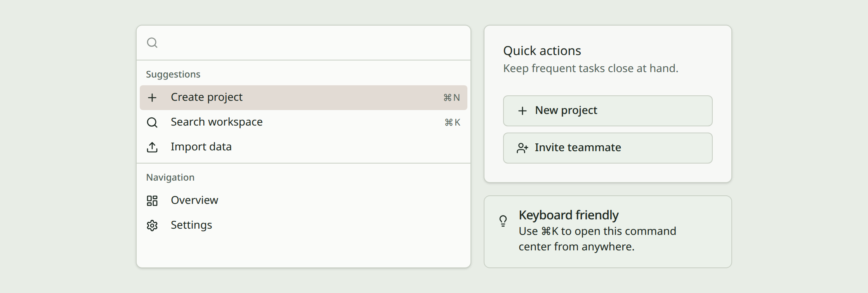
Task: Click the New project button
Action: click(x=608, y=111)
